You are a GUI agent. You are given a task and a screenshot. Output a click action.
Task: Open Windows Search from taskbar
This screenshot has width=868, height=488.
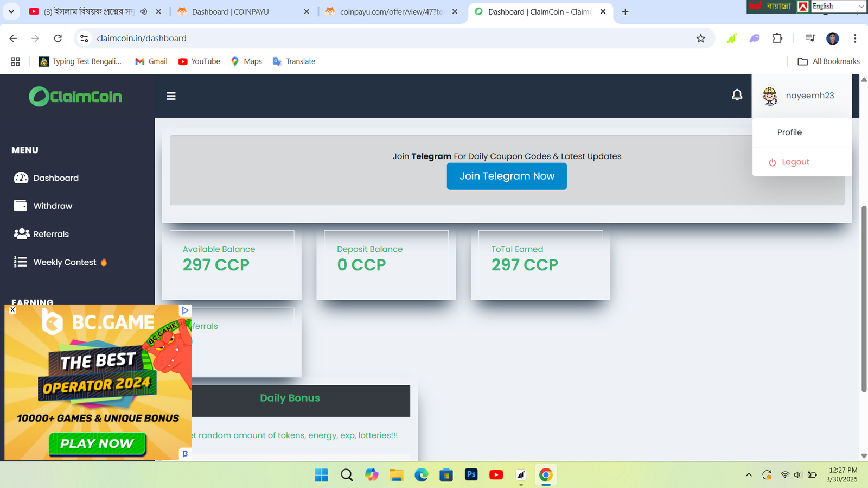click(347, 475)
